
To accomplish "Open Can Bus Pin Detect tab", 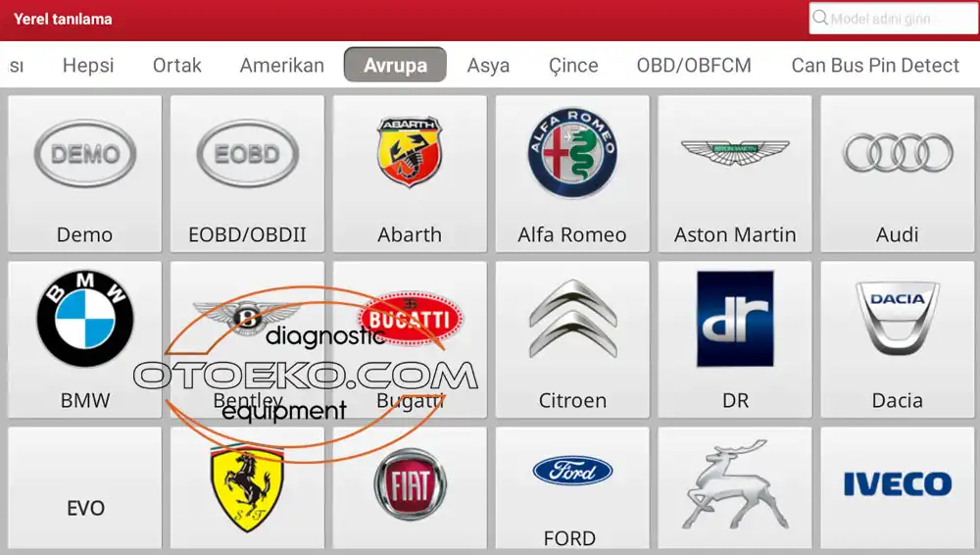I will point(875,65).
